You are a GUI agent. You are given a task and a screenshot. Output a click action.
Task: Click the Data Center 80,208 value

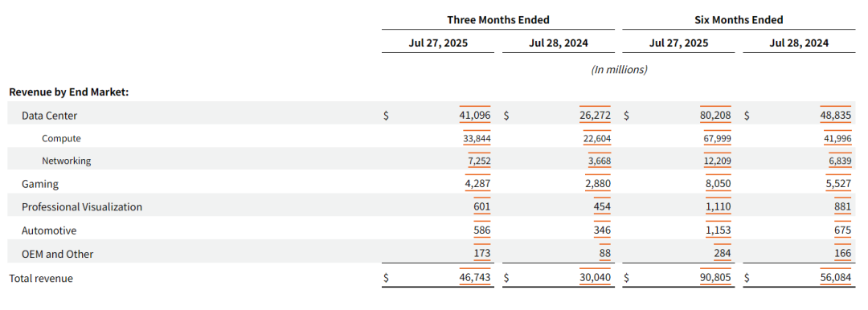[x=716, y=116]
